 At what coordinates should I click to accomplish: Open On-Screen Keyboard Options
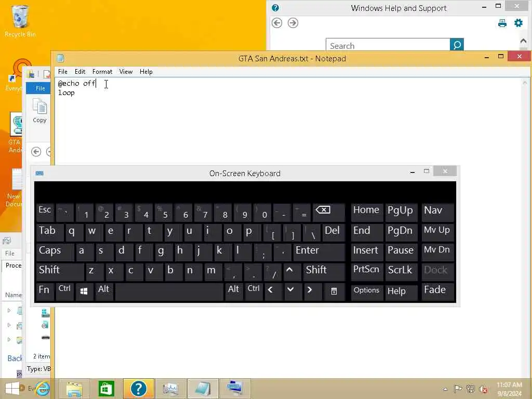tap(367, 291)
